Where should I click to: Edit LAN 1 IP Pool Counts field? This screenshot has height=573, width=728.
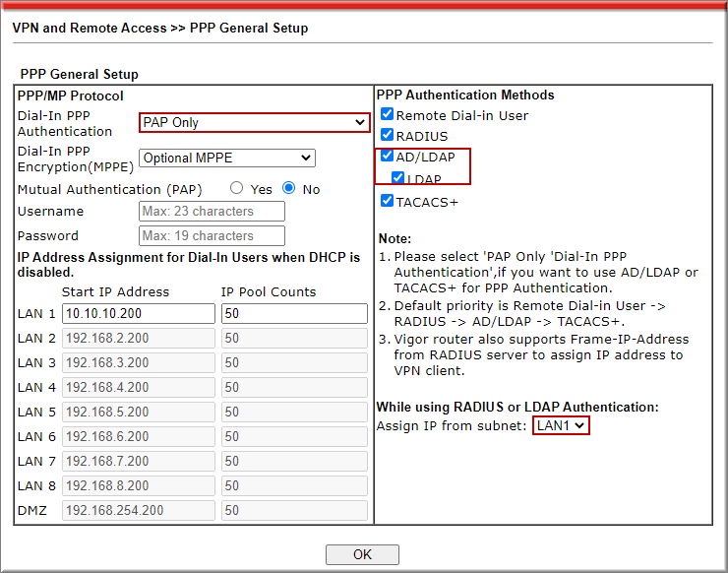pos(294,314)
